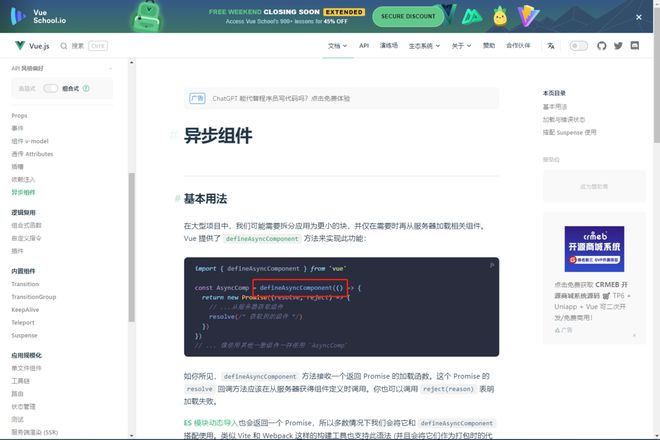Open the 合作伙伴 partners nav item
Screen dimensions: 660x440
point(518,45)
